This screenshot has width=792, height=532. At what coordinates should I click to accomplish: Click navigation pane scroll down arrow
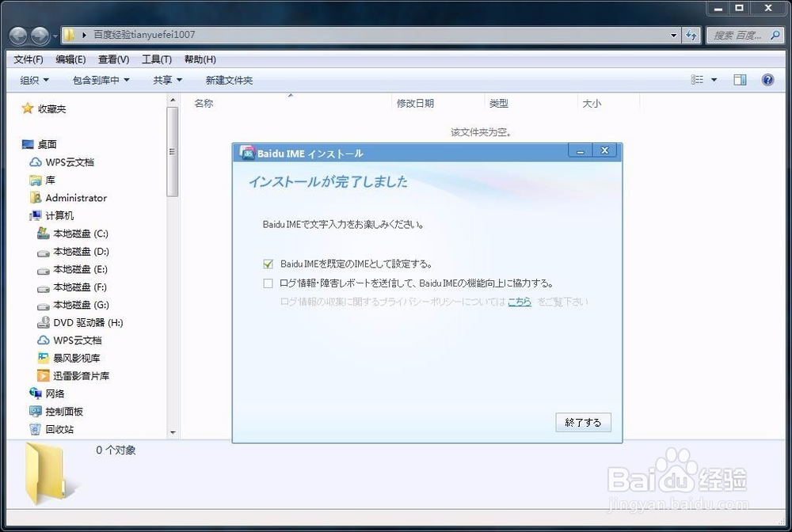pos(173,432)
